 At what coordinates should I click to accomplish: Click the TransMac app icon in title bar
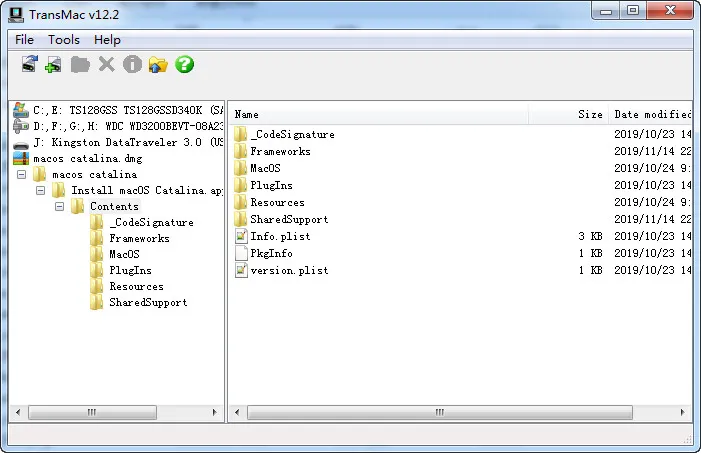(16, 14)
